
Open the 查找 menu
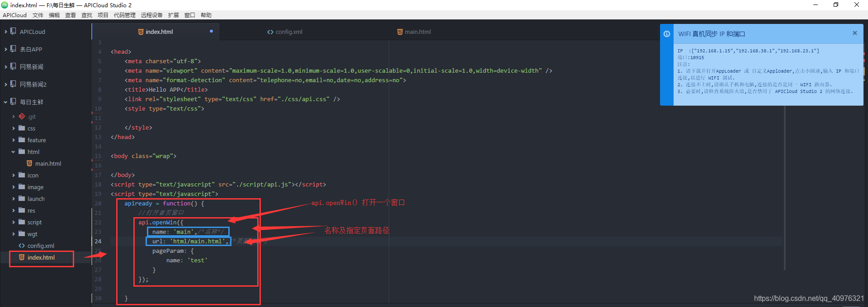pos(87,15)
